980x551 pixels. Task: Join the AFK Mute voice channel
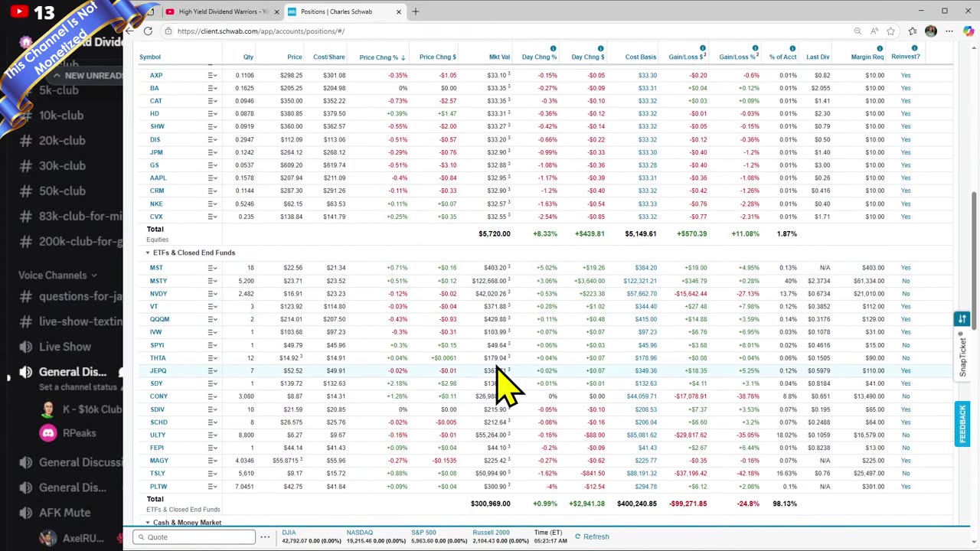(64, 513)
